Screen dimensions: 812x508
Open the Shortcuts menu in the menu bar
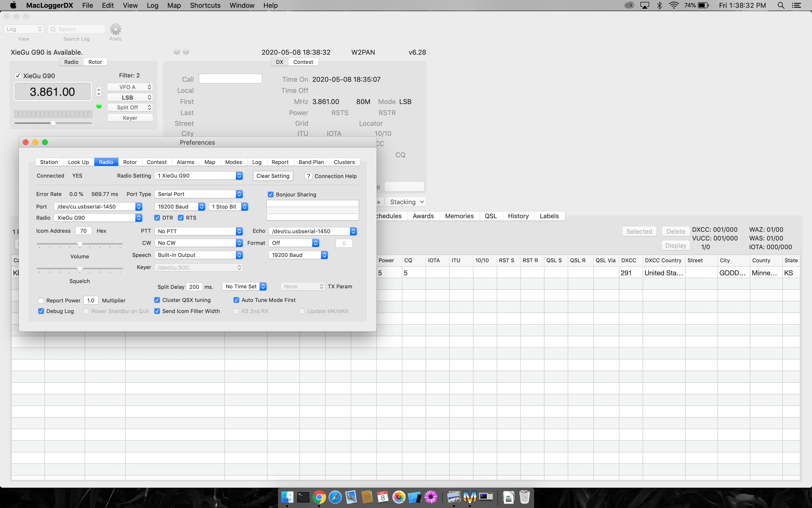[205, 5]
